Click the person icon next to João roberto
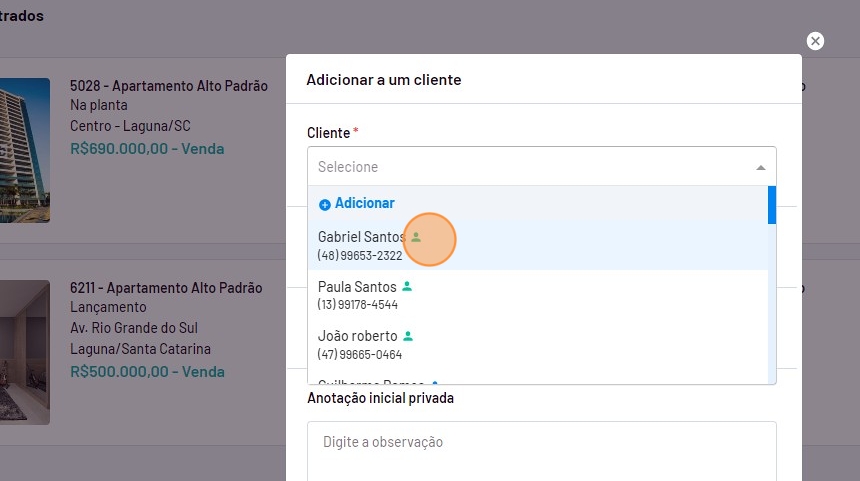The height and width of the screenshot is (481, 860). click(408, 336)
